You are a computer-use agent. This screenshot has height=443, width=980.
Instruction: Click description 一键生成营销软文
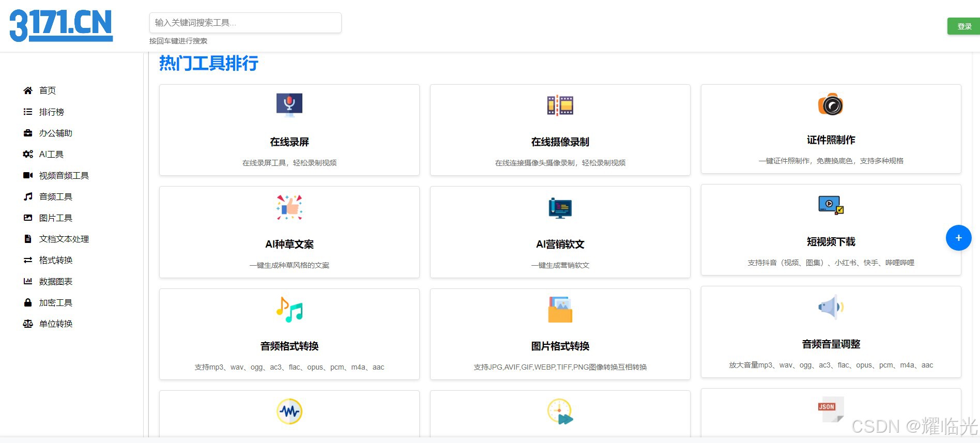(560, 265)
